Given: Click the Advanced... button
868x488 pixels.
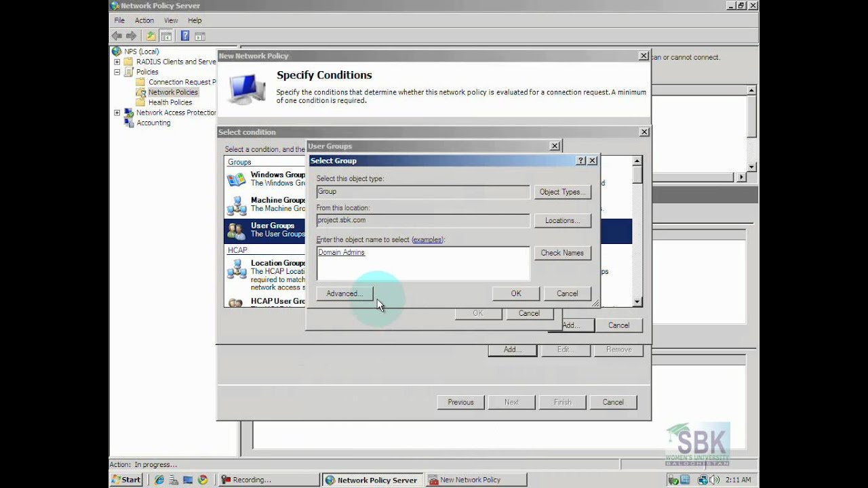Looking at the screenshot, I should pyautogui.click(x=344, y=293).
